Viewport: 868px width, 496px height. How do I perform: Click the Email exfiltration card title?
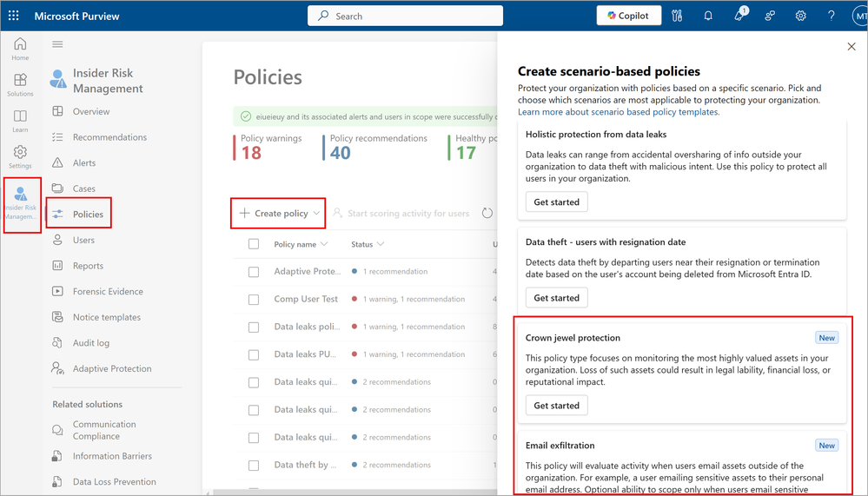pos(560,446)
